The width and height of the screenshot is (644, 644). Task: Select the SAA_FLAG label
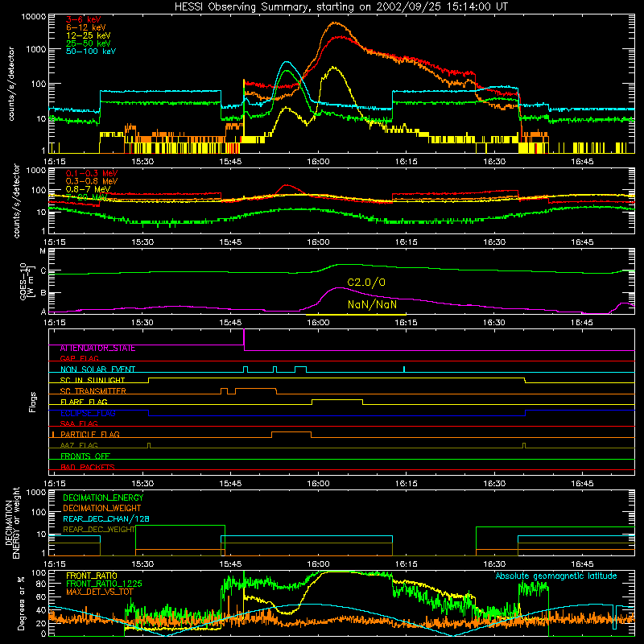point(79,423)
